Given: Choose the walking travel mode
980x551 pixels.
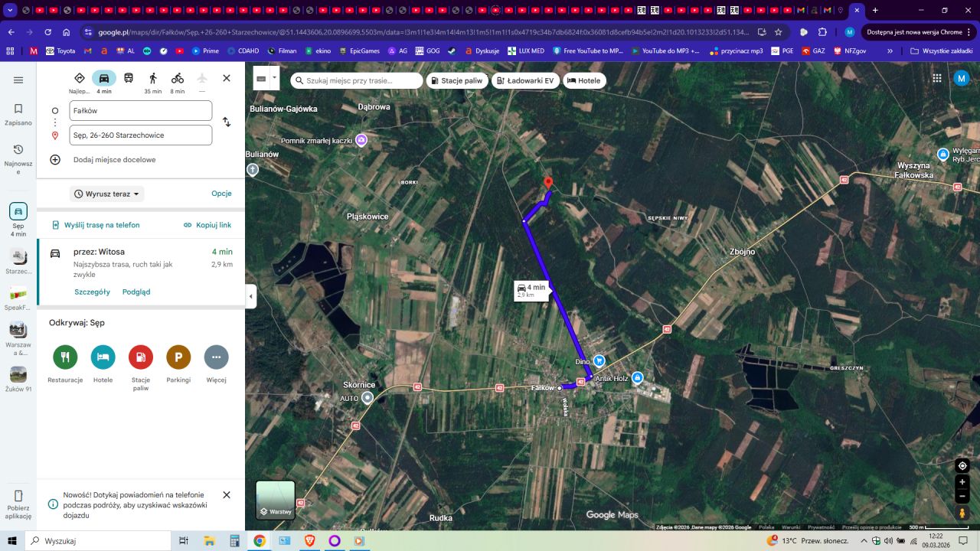Looking at the screenshot, I should pyautogui.click(x=153, y=78).
